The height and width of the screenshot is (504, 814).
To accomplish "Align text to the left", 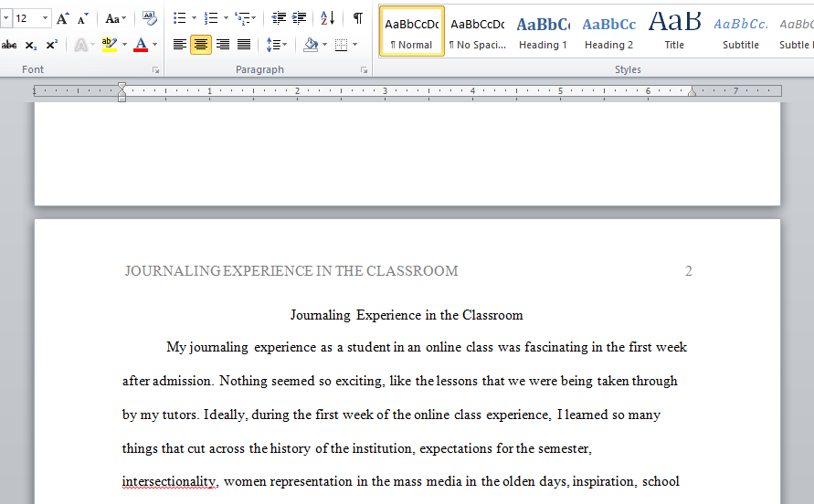I will 180,45.
